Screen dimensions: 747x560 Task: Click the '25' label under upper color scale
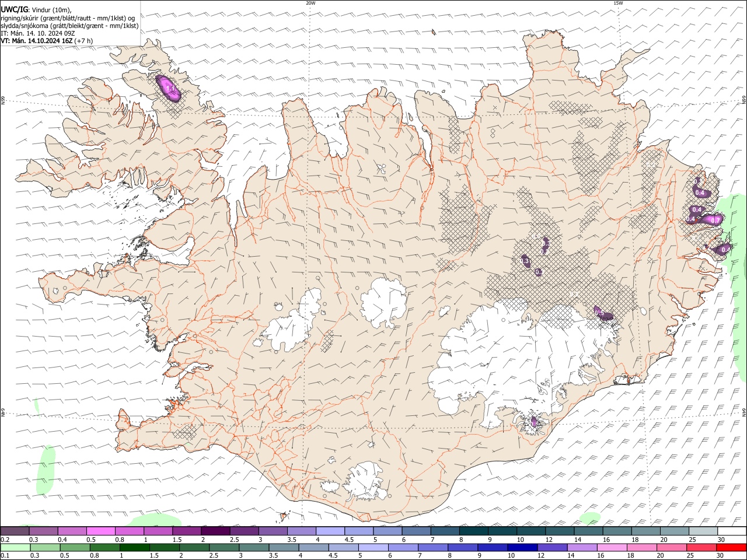692,540
